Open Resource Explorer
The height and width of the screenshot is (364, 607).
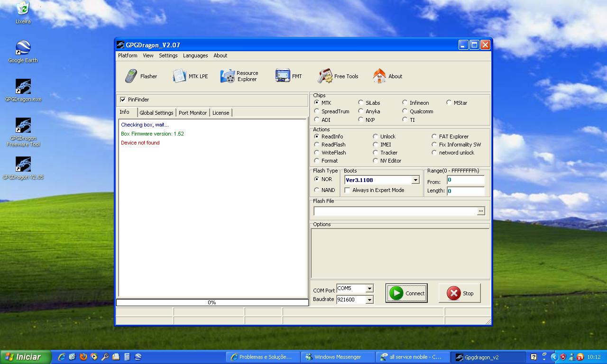[x=239, y=76]
